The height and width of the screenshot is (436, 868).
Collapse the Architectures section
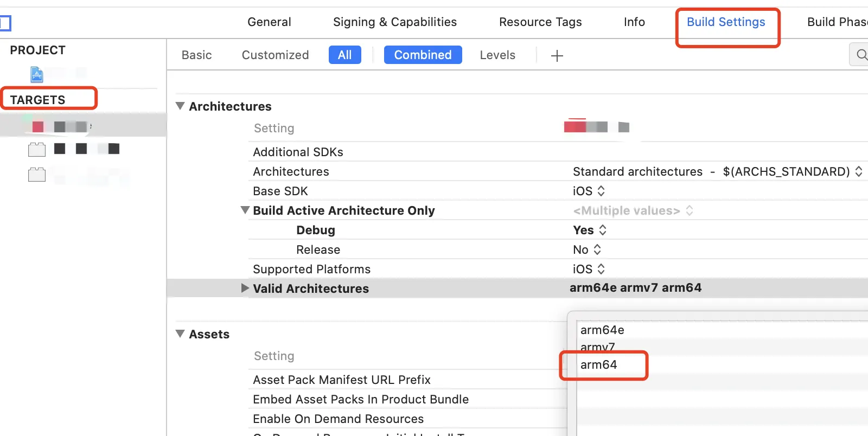pyautogui.click(x=181, y=106)
